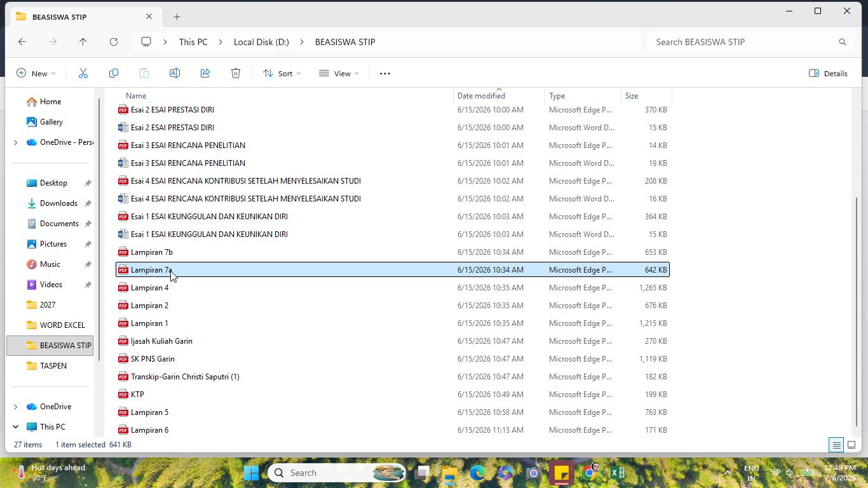Click the Search BEASISWA STIP field
The image size is (868, 488).
coord(750,42)
